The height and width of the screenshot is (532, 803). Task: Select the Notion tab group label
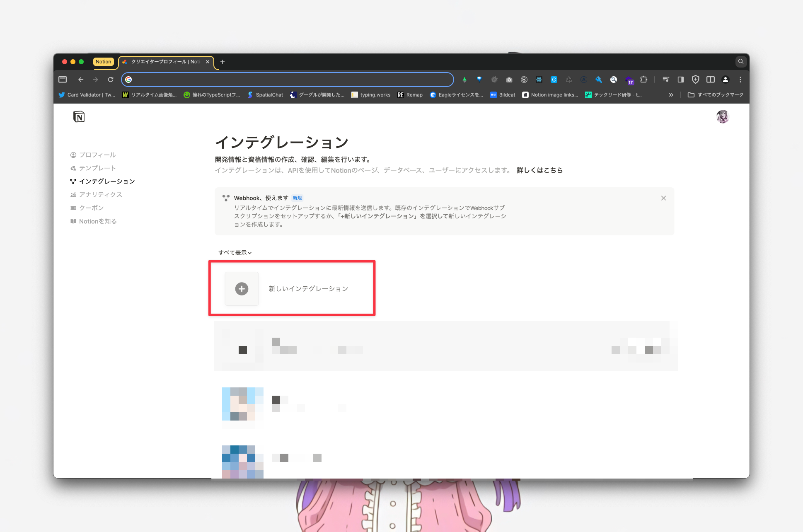(104, 61)
